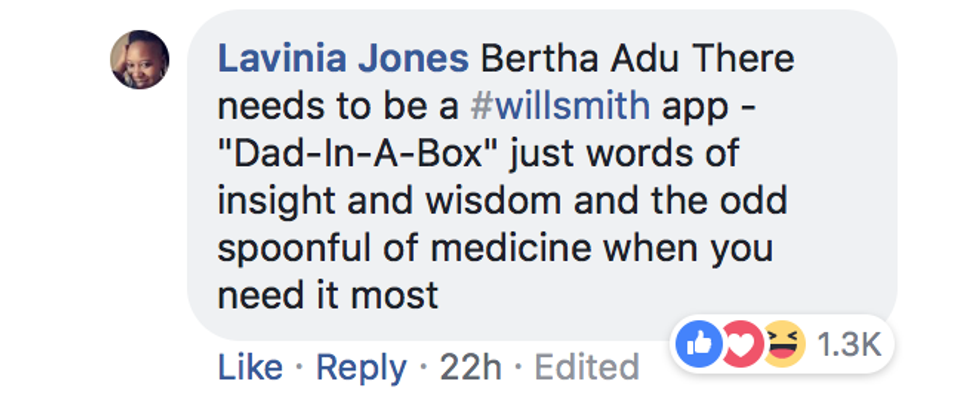Visit the Lavinia Jones profile name link
Viewport: 980px width, 406px height.
(343, 58)
